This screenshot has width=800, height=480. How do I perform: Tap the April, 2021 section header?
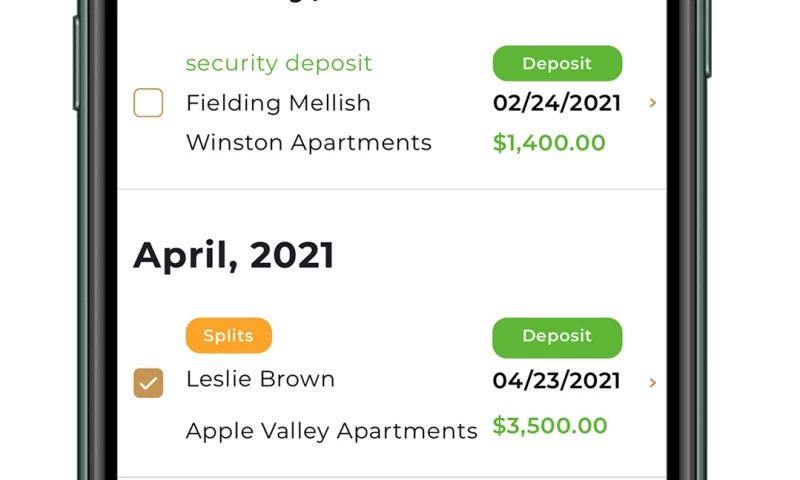[x=234, y=256]
